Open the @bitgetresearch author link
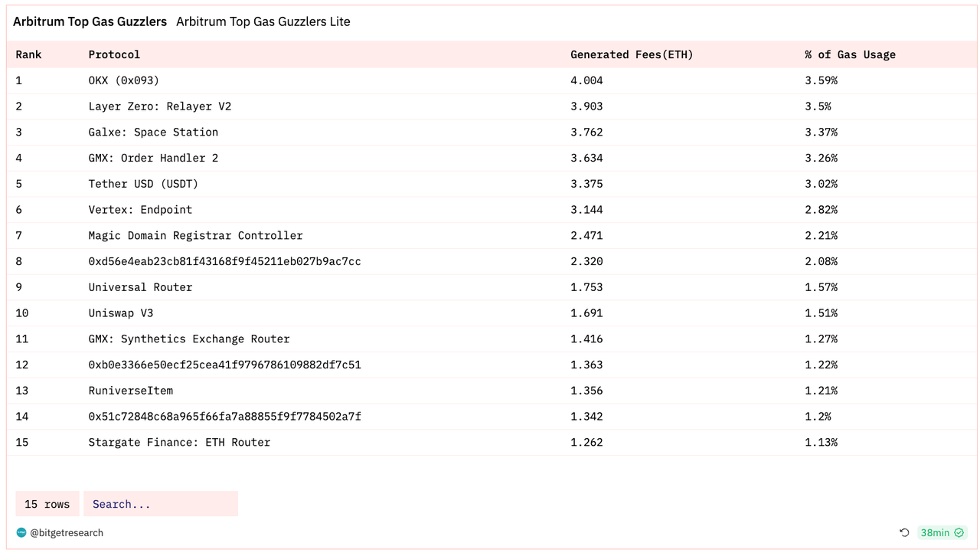 tap(67, 532)
